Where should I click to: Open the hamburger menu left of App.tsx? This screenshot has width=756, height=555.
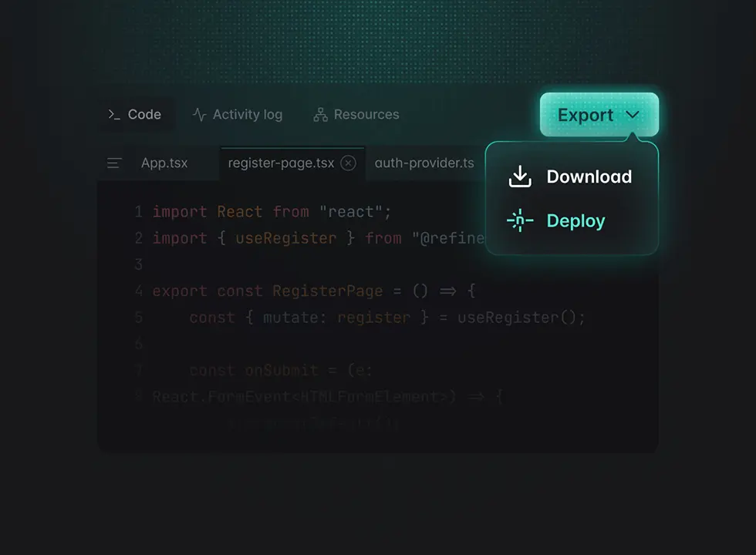(x=114, y=163)
